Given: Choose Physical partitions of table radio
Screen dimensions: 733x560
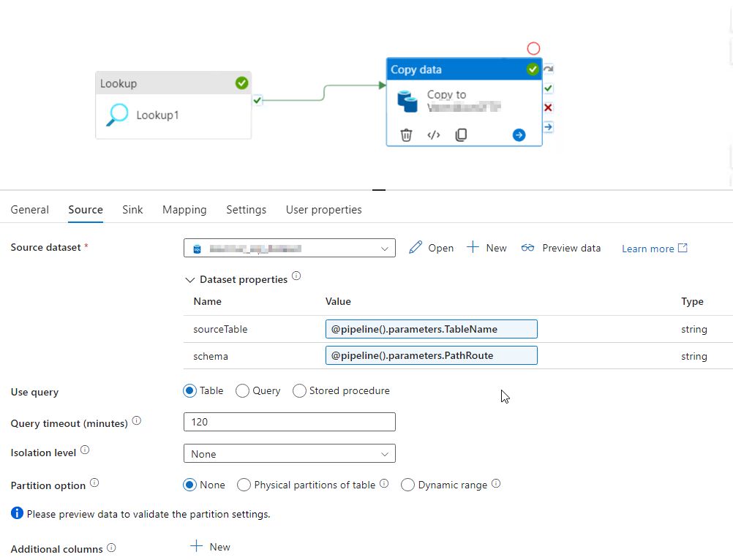Looking at the screenshot, I should 244,485.
